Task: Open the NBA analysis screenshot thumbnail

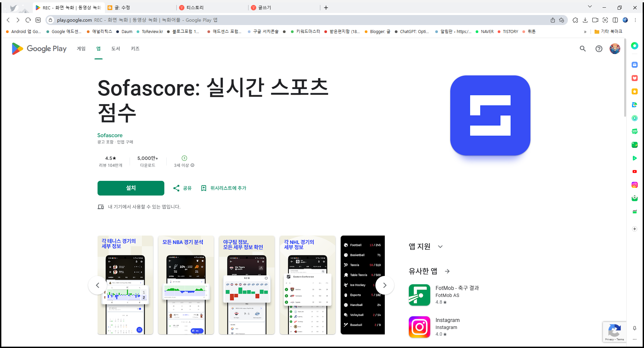Action: [186, 285]
